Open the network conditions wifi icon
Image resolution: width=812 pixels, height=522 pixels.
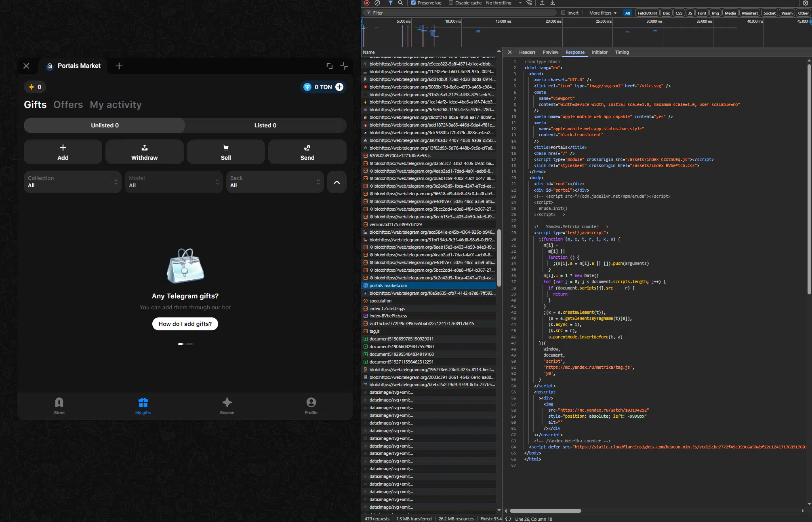529,3
